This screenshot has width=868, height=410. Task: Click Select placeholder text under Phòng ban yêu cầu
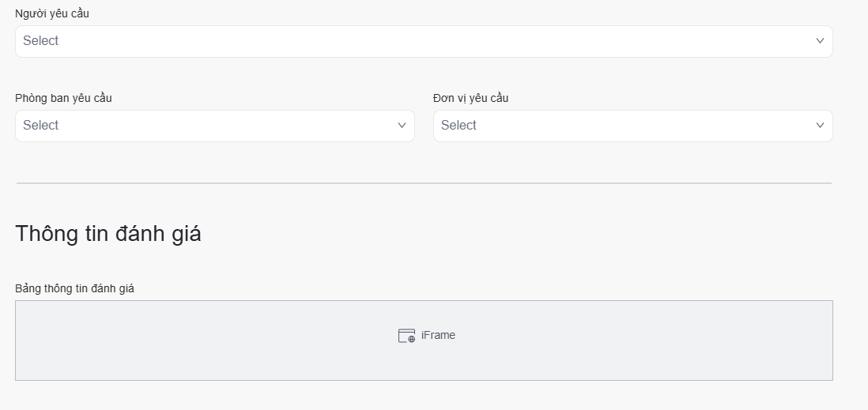coord(41,126)
